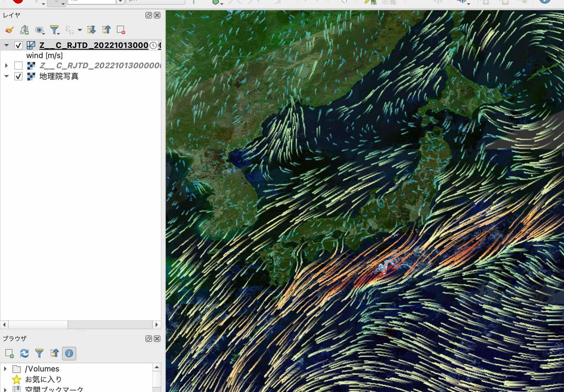Screen dimensions: 564x392
Task: Click the filter browser funnel icon
Action: 39,353
